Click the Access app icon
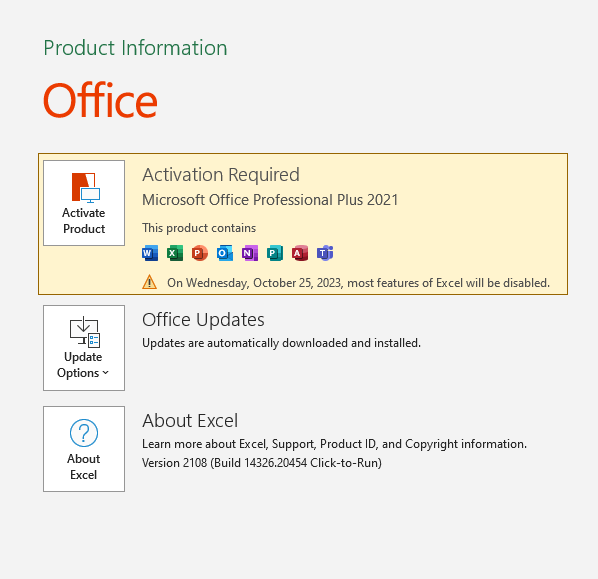This screenshot has height=579, width=598. point(300,253)
